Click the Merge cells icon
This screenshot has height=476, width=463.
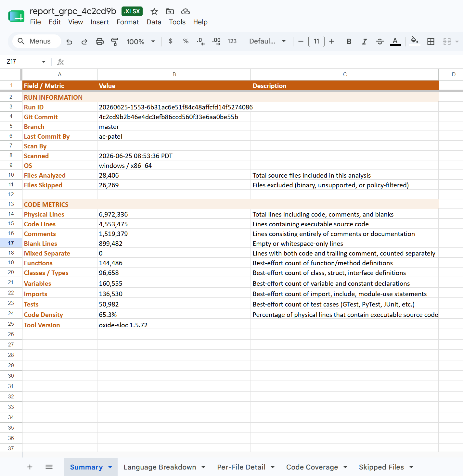[x=447, y=41]
